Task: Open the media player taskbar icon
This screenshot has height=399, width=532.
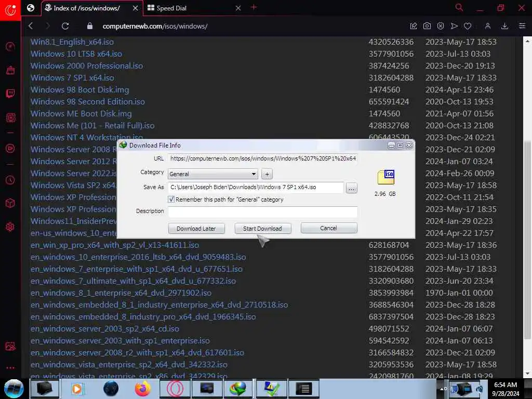Action: click(x=78, y=389)
